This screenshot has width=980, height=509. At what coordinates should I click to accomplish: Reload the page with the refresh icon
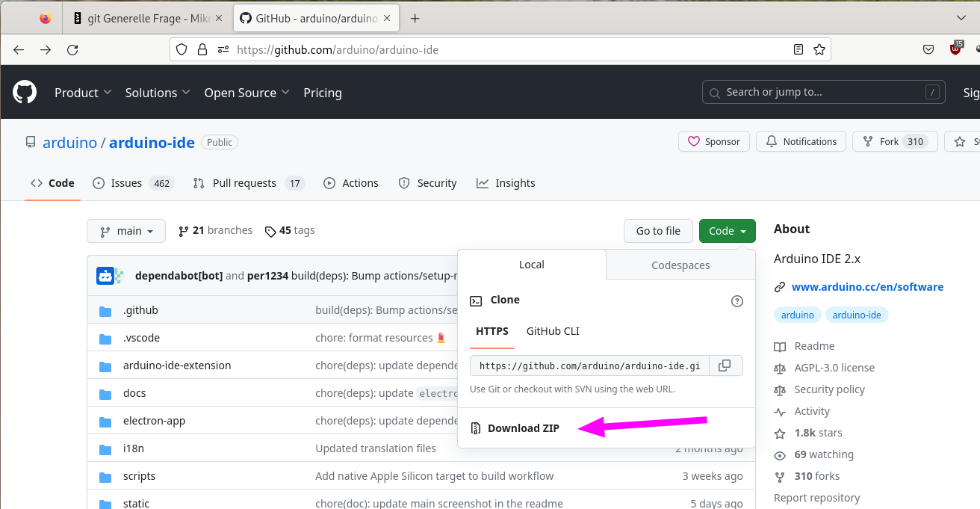click(72, 50)
